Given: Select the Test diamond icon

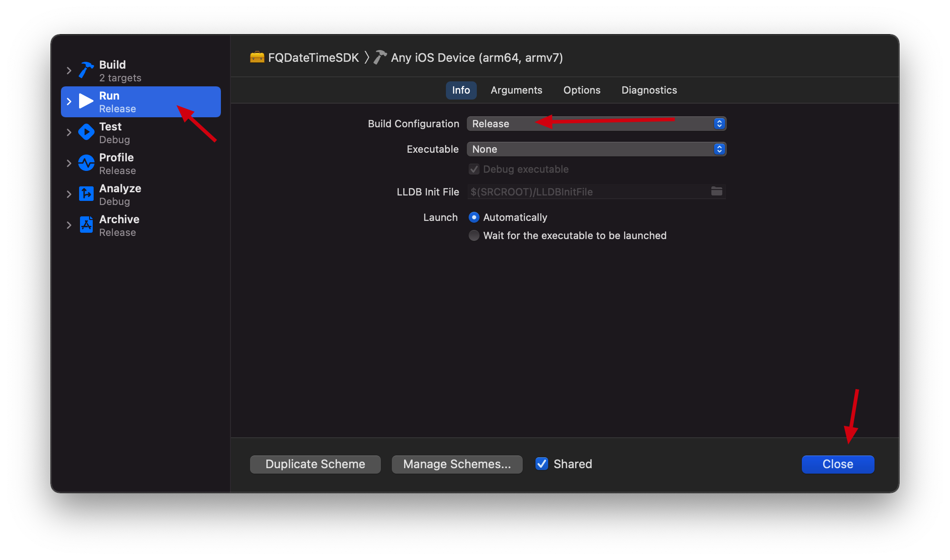Looking at the screenshot, I should [x=86, y=132].
